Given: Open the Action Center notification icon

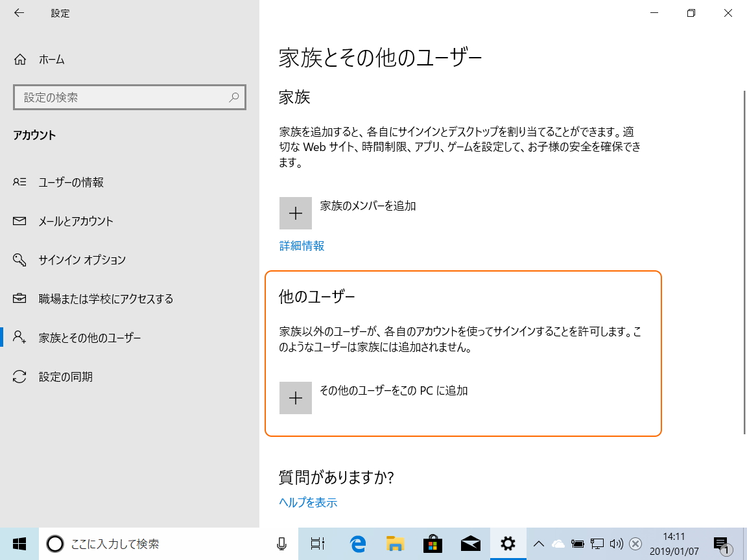Looking at the screenshot, I should 722,544.
